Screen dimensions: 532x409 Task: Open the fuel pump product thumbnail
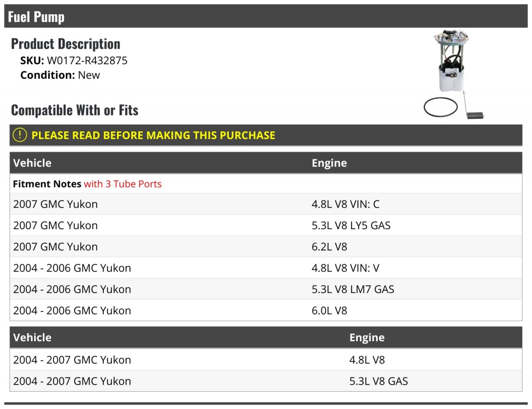click(454, 74)
